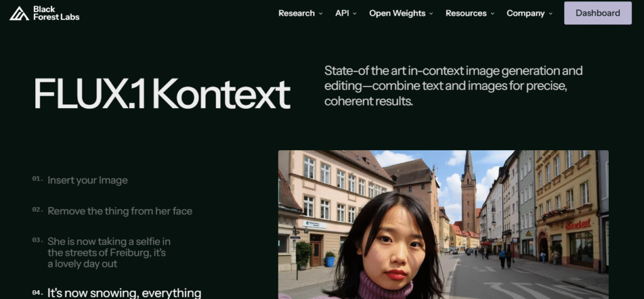Expand the Open Weights chevron arrow
644x299 pixels.
(431, 14)
